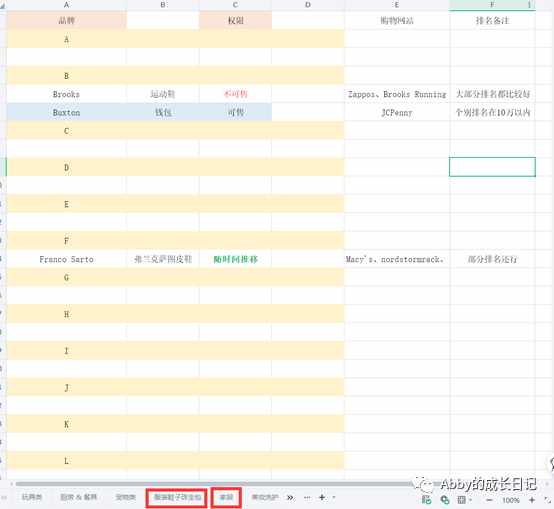Screen dimensions: 554x509
Task: Click the green document status icon
Action: (x=427, y=500)
